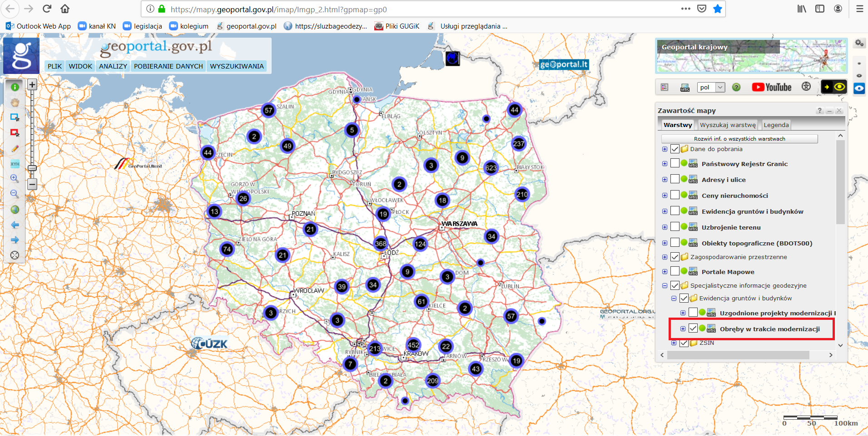Select the pencil drawing tool
This screenshot has width=868, height=436.
(15, 148)
